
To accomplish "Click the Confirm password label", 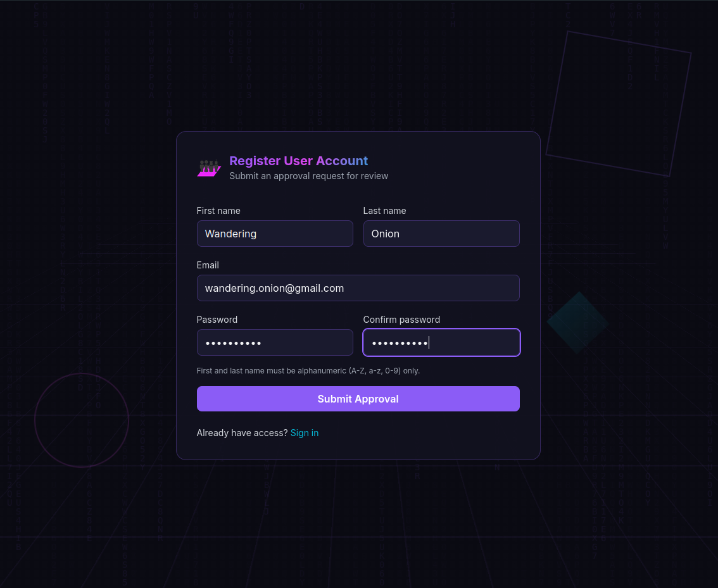I will 401,320.
